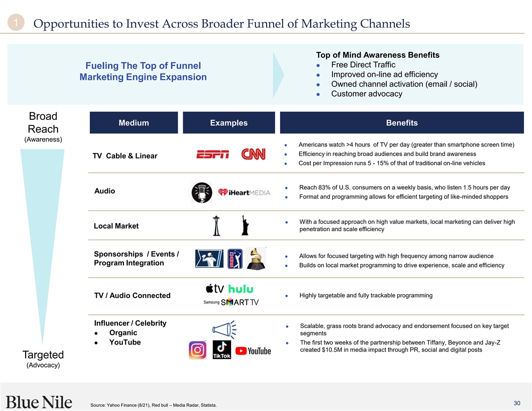Click the Space Needle icon
This screenshot has width=532, height=411.
click(x=216, y=226)
